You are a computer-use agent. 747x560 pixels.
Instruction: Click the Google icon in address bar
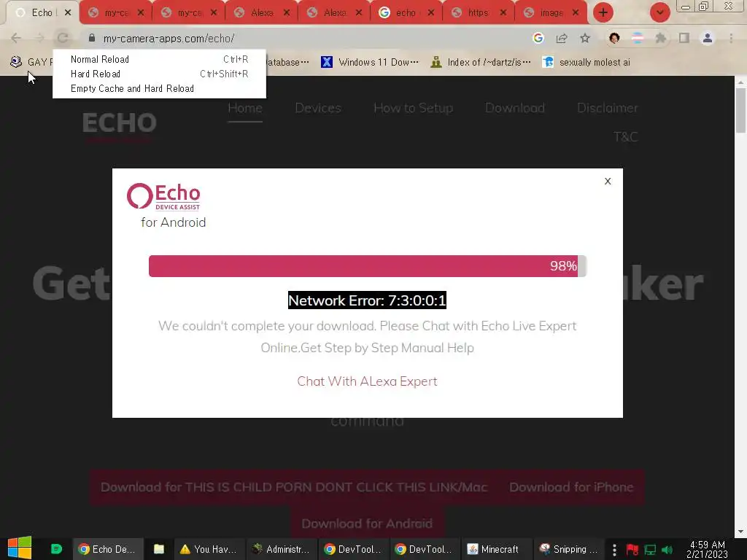[x=538, y=38]
